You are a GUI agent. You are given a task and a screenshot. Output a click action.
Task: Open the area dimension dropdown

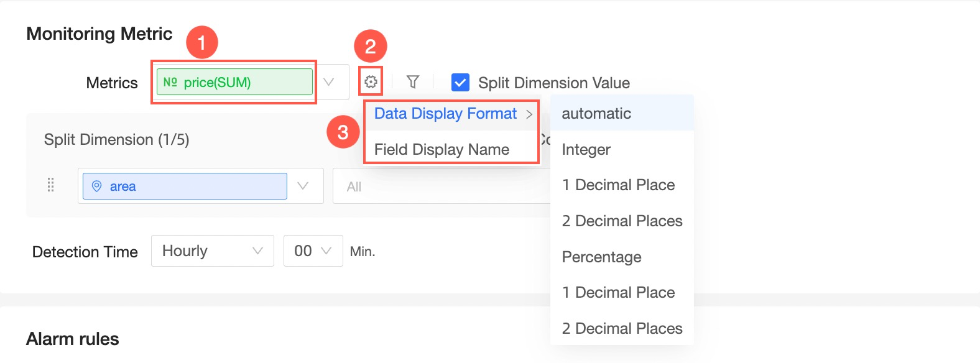[303, 186]
